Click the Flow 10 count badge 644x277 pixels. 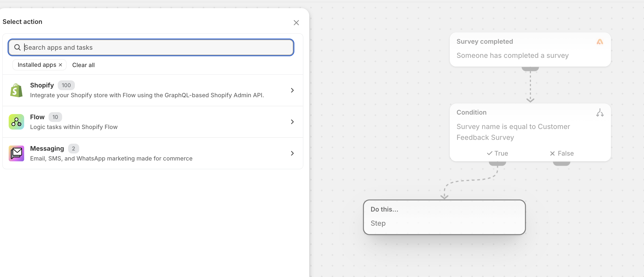tap(55, 117)
